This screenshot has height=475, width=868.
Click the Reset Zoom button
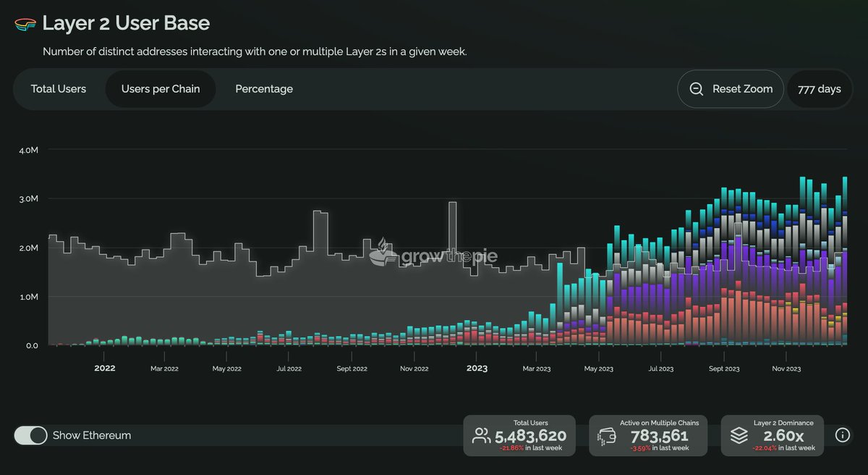tap(731, 88)
